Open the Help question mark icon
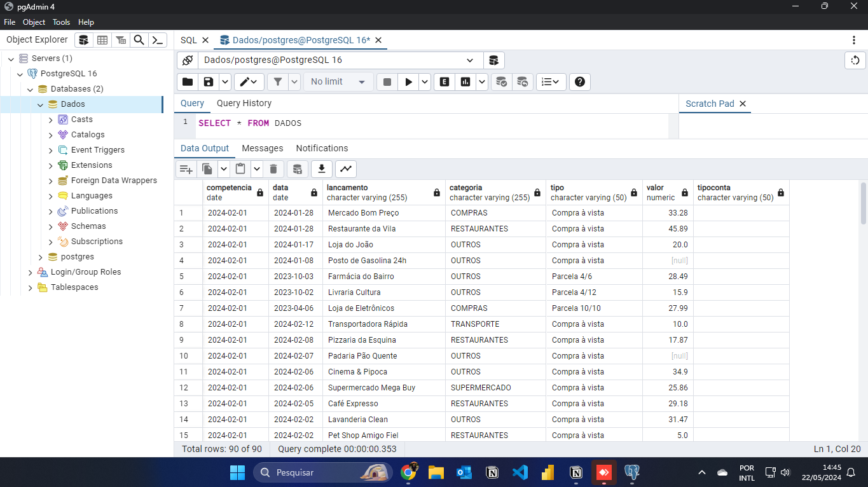This screenshot has height=487, width=868. point(580,81)
